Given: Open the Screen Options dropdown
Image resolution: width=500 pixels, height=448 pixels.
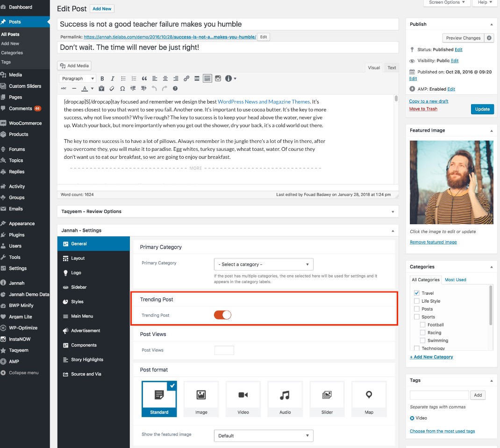Looking at the screenshot, I should [x=447, y=2].
